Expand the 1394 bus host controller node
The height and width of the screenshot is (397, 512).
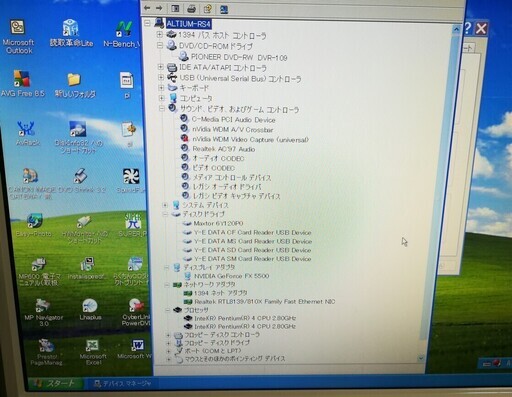pos(159,34)
